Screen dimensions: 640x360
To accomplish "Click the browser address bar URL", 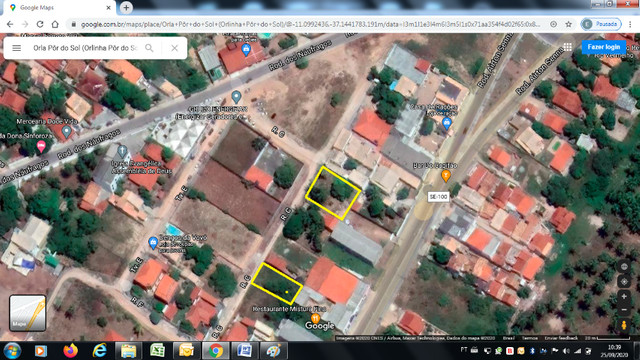I will point(310,24).
